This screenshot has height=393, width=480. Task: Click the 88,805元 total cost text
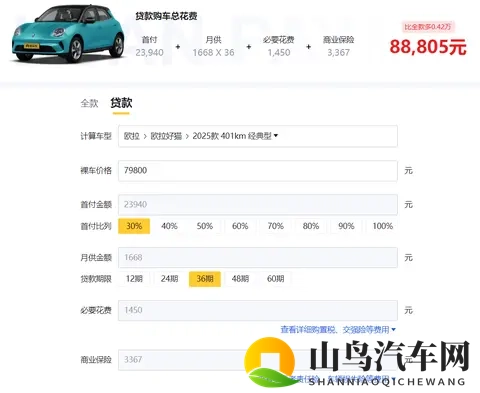pos(428,47)
